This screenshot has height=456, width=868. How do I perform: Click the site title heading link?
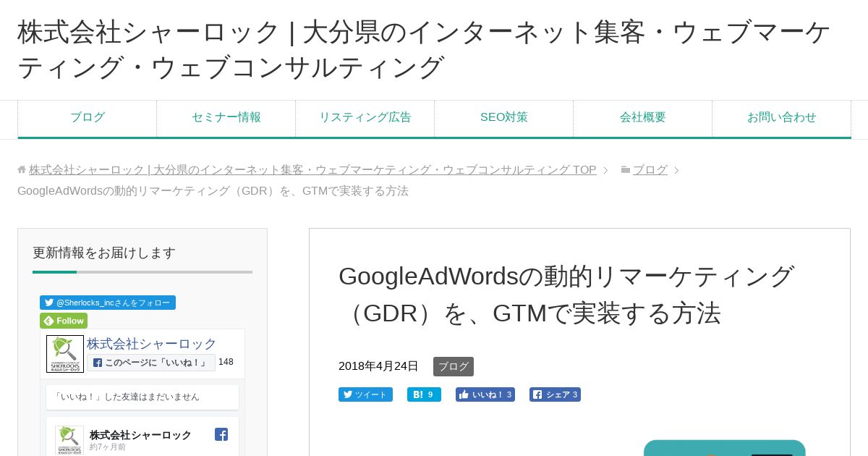[424, 50]
